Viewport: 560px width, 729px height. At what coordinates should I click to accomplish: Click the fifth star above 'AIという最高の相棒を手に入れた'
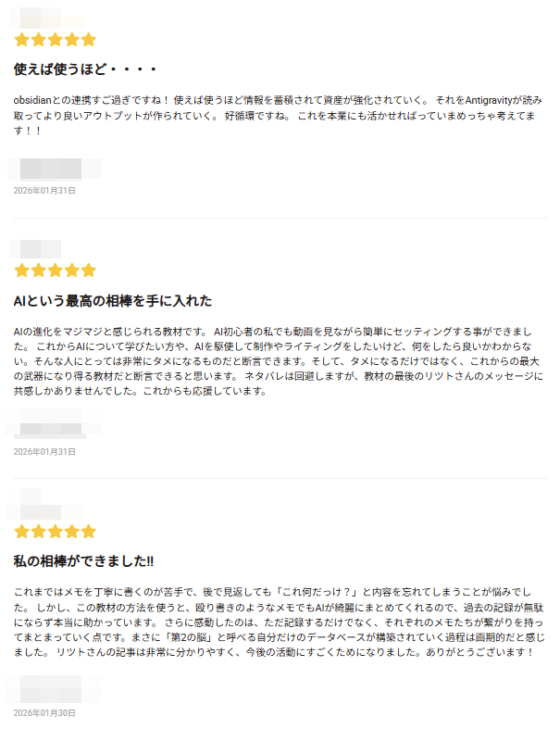[x=89, y=270]
